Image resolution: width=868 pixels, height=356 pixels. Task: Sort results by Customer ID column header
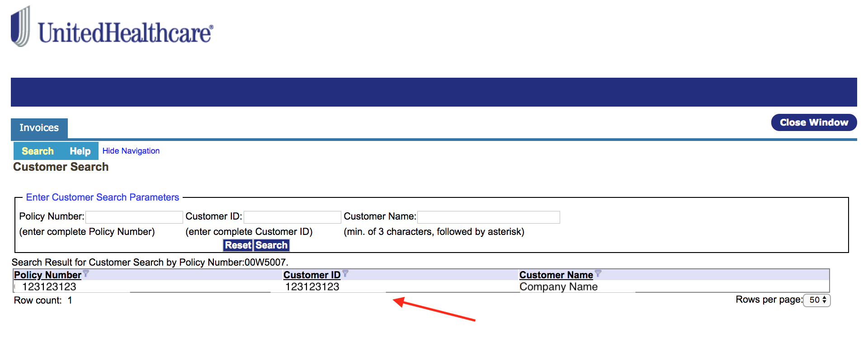tap(311, 275)
